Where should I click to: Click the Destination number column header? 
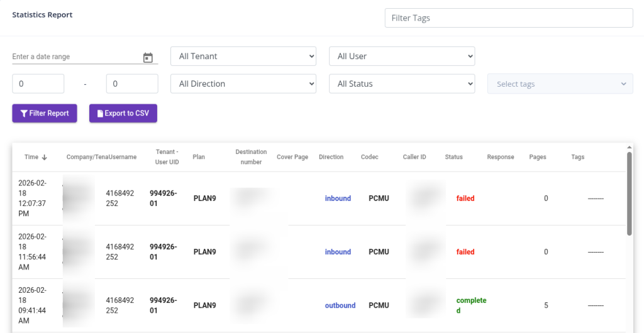pos(251,157)
